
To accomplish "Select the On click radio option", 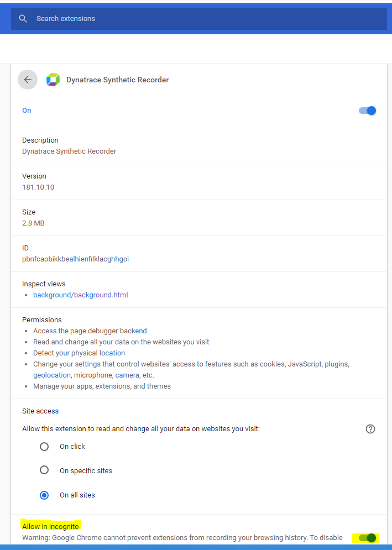I will coord(44,447).
